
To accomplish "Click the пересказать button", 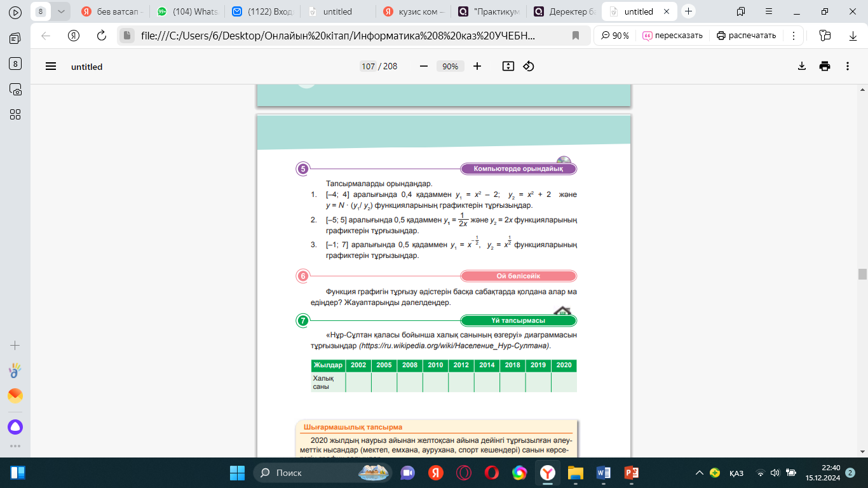I will pyautogui.click(x=672, y=36).
